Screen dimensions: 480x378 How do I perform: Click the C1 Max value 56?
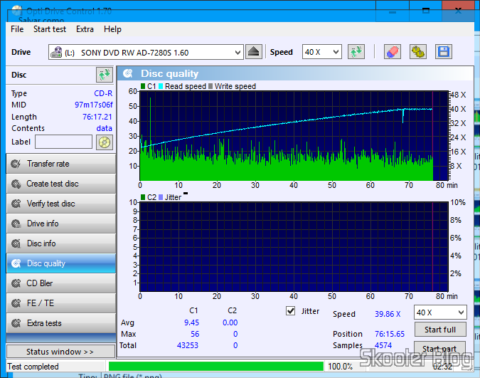[x=195, y=334]
